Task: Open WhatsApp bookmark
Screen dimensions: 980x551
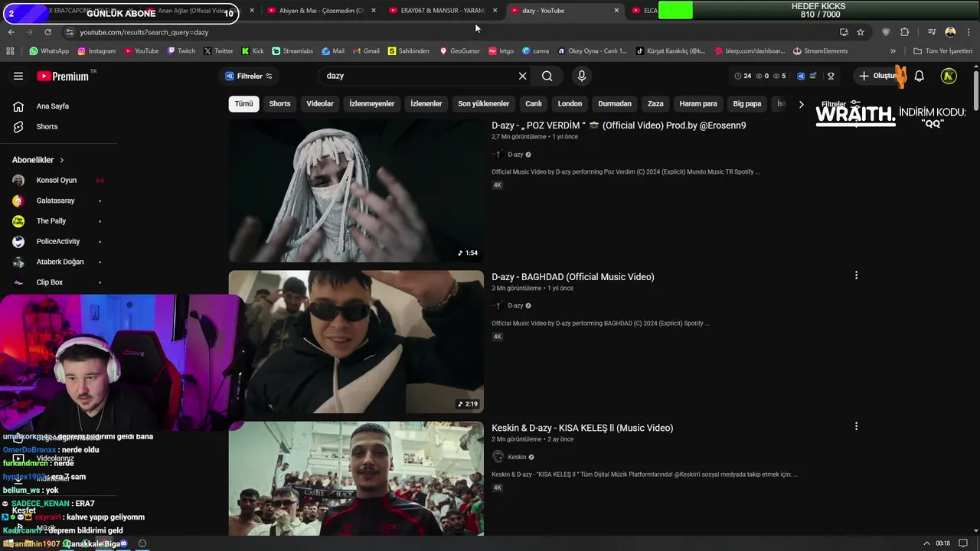Action: coord(49,51)
